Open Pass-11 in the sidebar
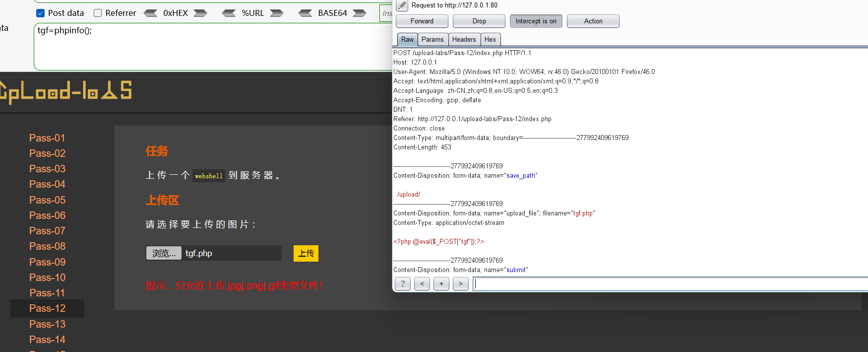This screenshot has height=352, width=868. (47, 293)
